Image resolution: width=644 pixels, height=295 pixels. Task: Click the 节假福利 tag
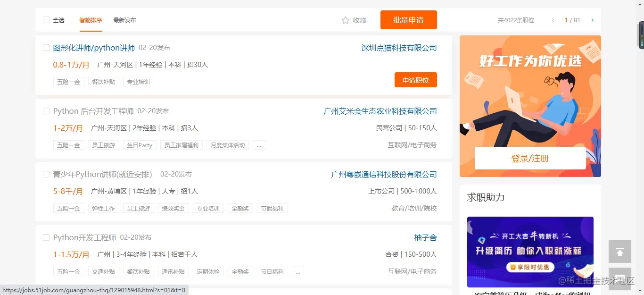click(x=272, y=208)
